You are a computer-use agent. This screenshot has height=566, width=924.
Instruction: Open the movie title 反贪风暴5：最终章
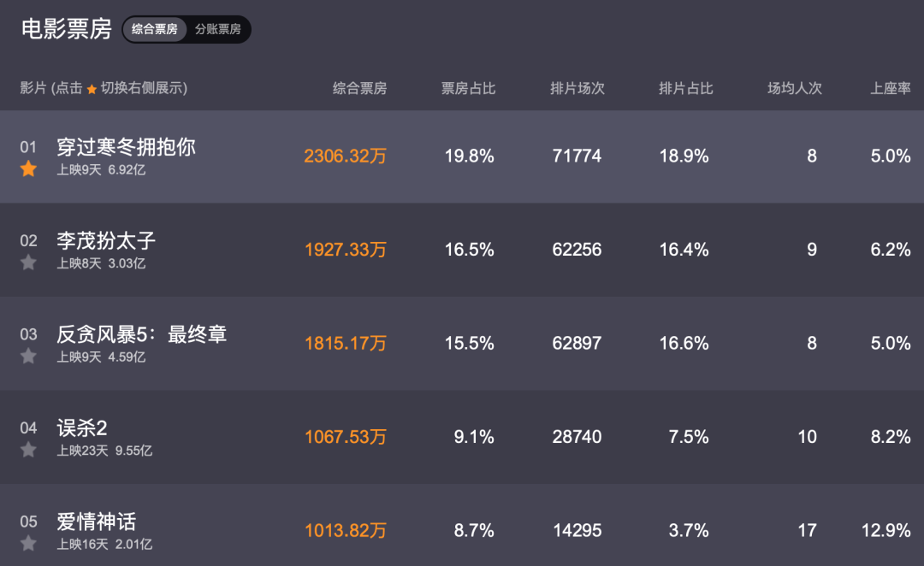141,334
